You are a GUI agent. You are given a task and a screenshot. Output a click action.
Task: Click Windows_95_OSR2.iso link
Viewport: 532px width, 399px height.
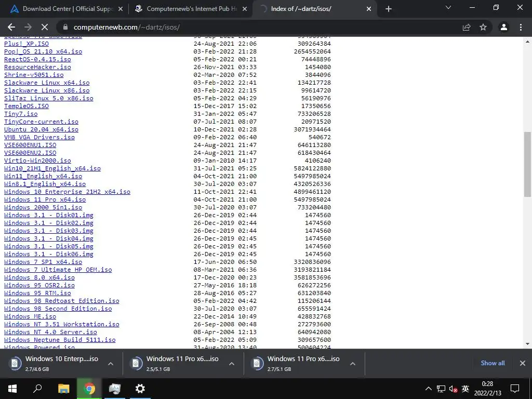click(x=39, y=286)
